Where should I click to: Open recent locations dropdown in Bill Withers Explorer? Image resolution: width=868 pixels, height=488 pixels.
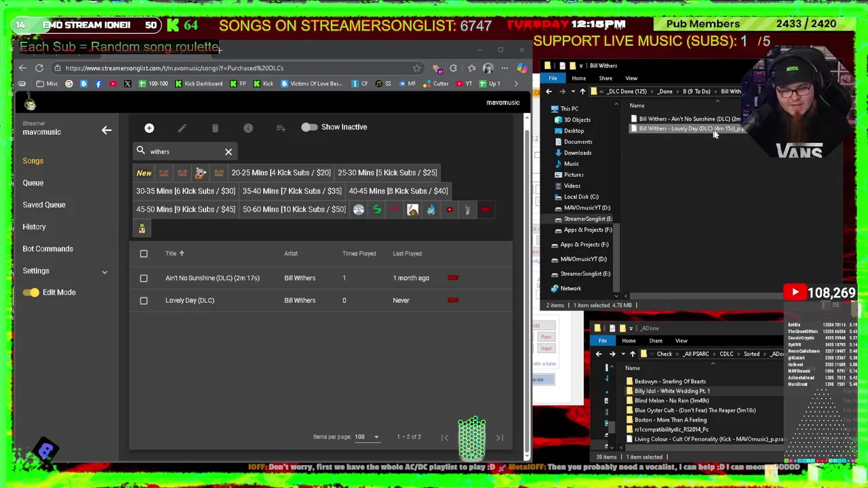(x=572, y=91)
